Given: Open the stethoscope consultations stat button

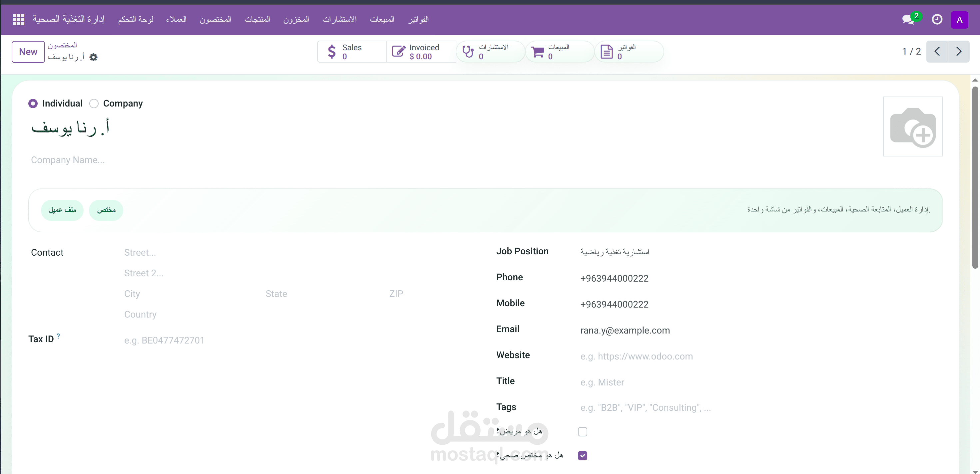Looking at the screenshot, I should point(490,51).
